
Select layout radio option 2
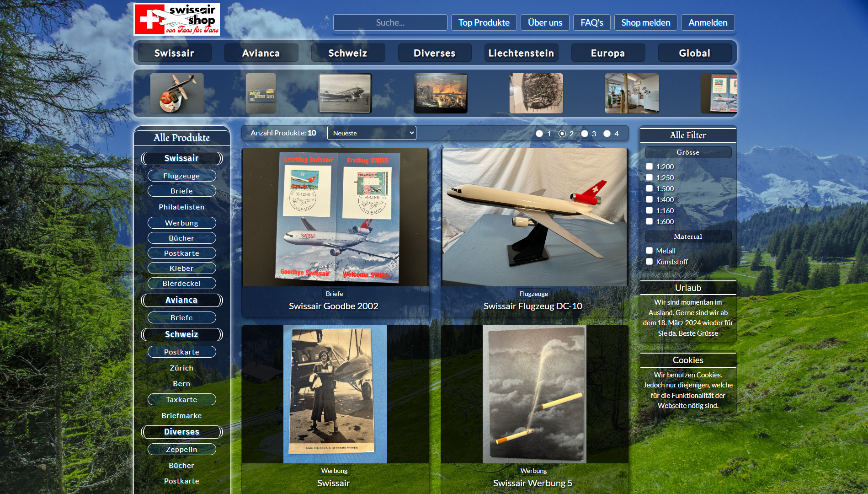point(562,134)
